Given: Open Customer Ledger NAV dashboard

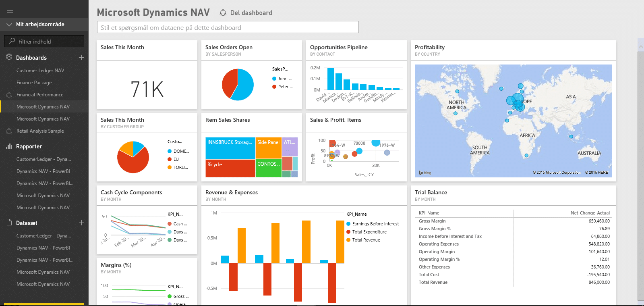Looking at the screenshot, I should [x=40, y=71].
